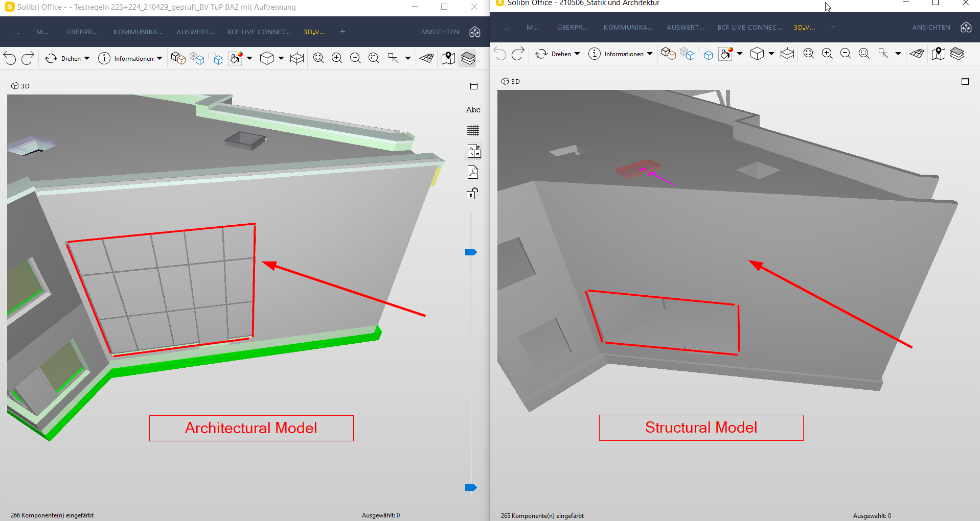Click '266 Komponente(n) eingefärbt' status text
This screenshot has height=521, width=980.
click(x=52, y=515)
